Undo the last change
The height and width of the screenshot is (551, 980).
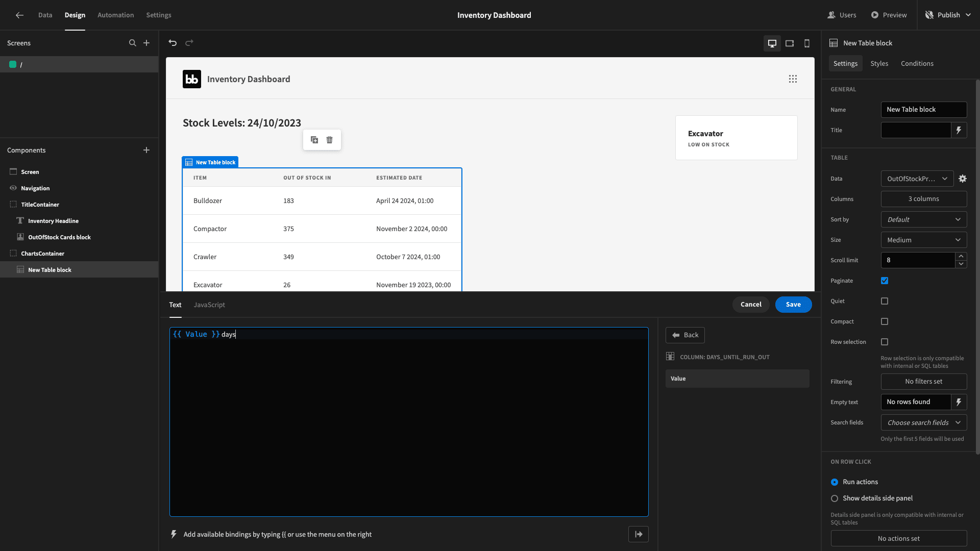pyautogui.click(x=173, y=43)
